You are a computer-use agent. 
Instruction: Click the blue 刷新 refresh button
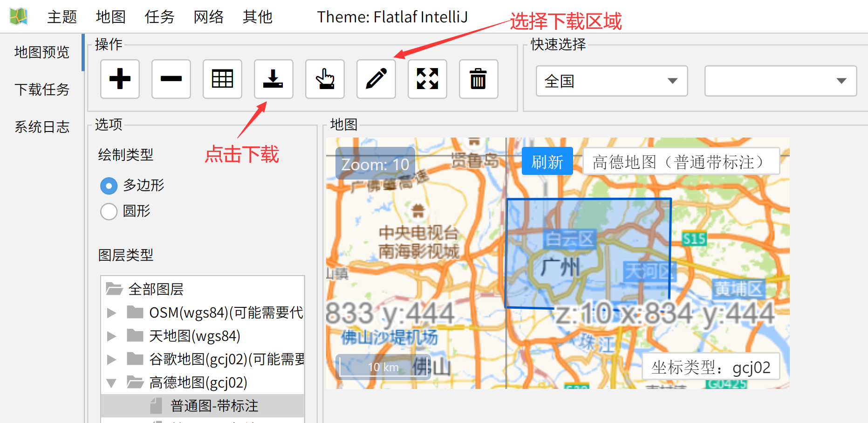click(547, 161)
